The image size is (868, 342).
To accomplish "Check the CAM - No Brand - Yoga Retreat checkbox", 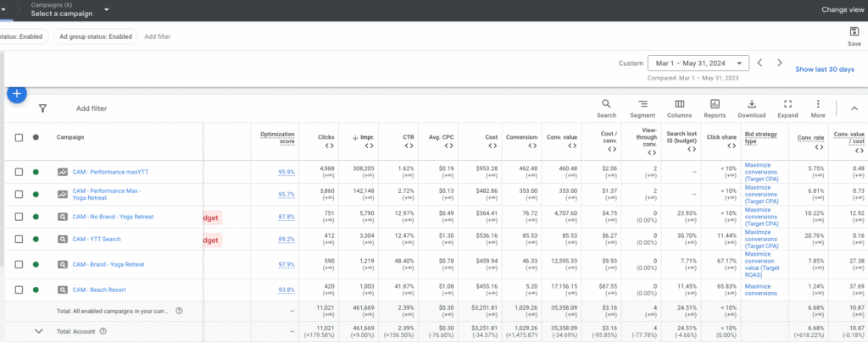I will (x=19, y=217).
